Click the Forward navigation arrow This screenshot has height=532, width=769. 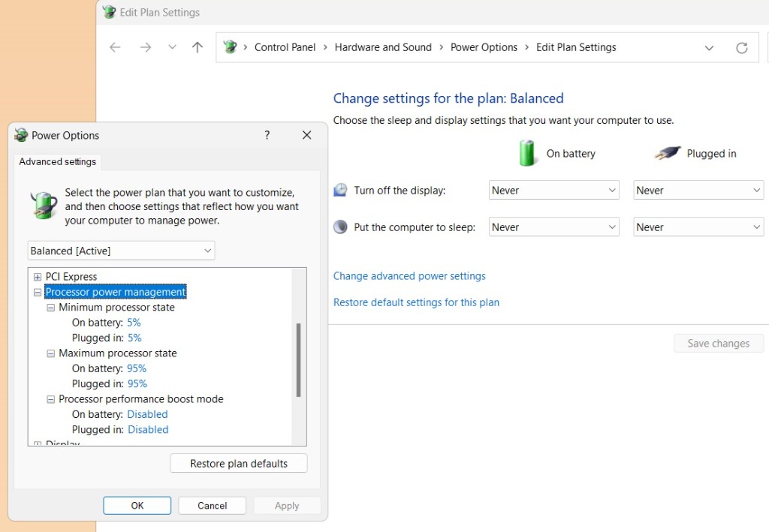click(x=146, y=47)
